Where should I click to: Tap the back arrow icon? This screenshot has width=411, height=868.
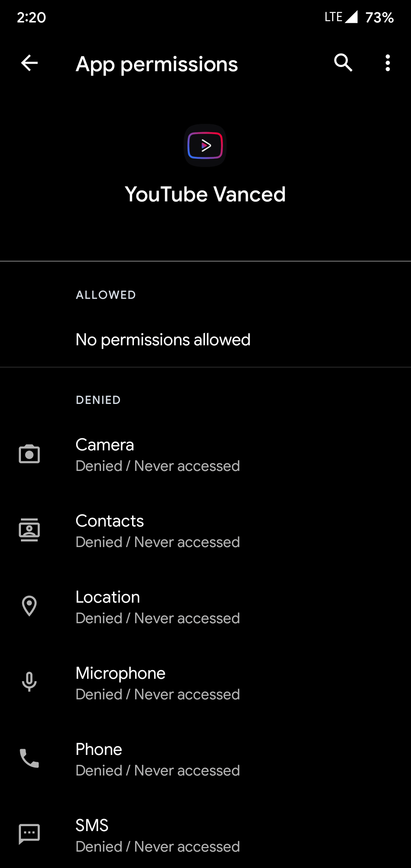click(29, 63)
